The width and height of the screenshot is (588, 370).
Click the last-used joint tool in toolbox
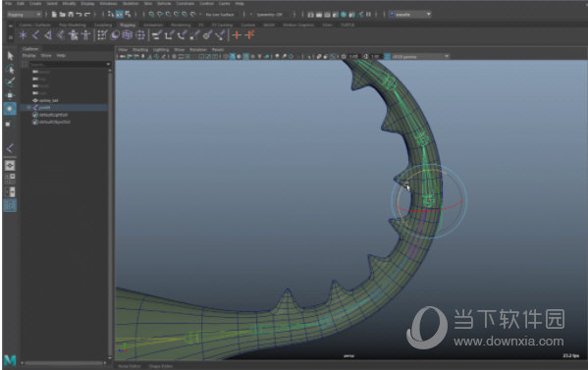[10, 148]
